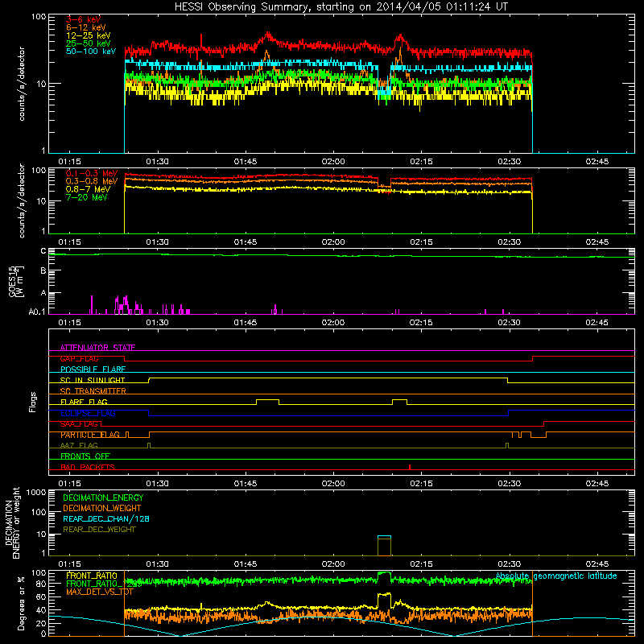
Task: Select the GAP_FLAG label
Action: coord(79,358)
